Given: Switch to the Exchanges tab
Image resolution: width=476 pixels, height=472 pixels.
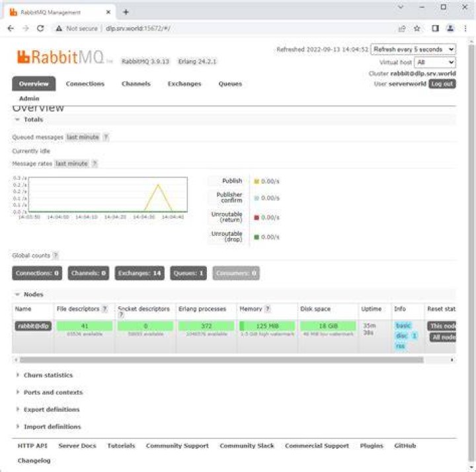Looking at the screenshot, I should (x=184, y=84).
